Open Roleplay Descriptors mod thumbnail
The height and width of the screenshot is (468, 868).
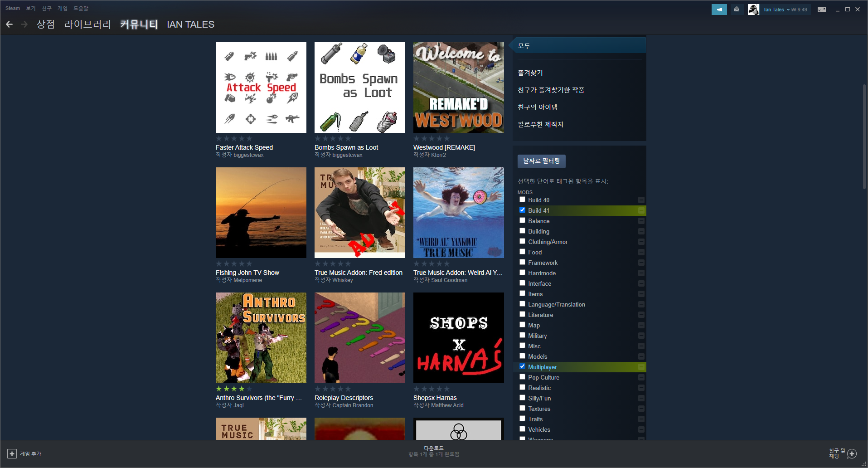(x=360, y=338)
